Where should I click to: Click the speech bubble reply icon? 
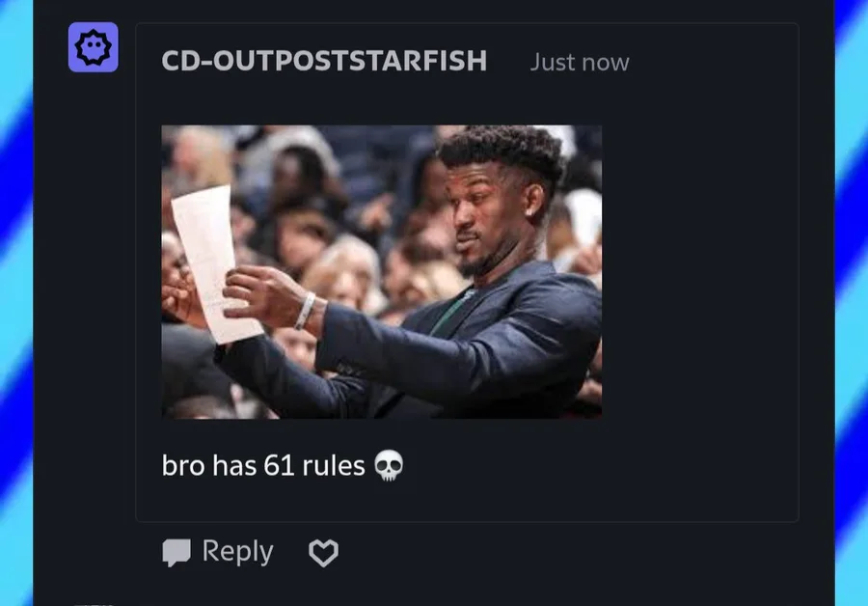click(176, 553)
